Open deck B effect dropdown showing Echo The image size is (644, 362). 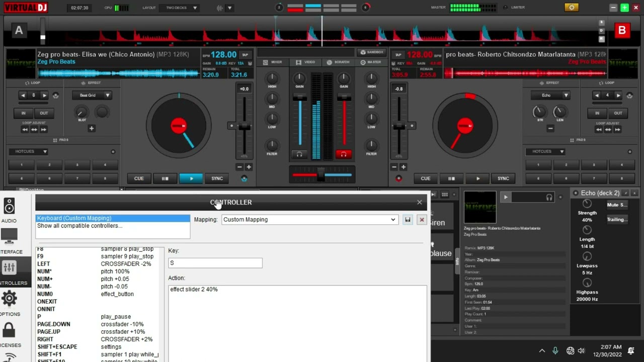point(550,95)
